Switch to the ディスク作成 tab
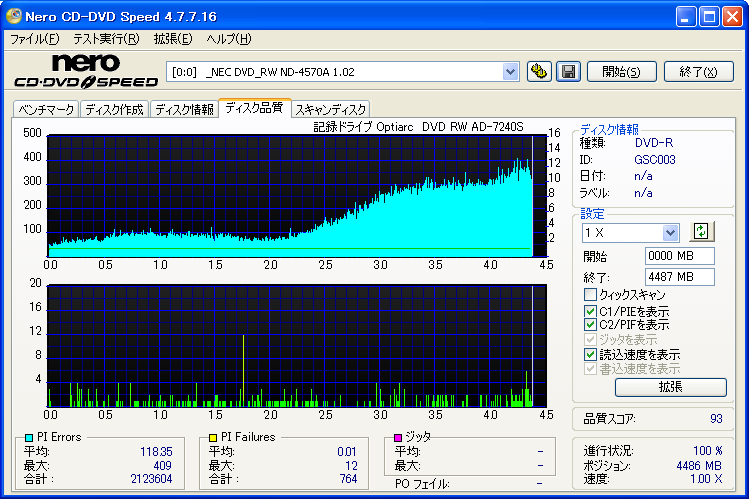 [114, 109]
